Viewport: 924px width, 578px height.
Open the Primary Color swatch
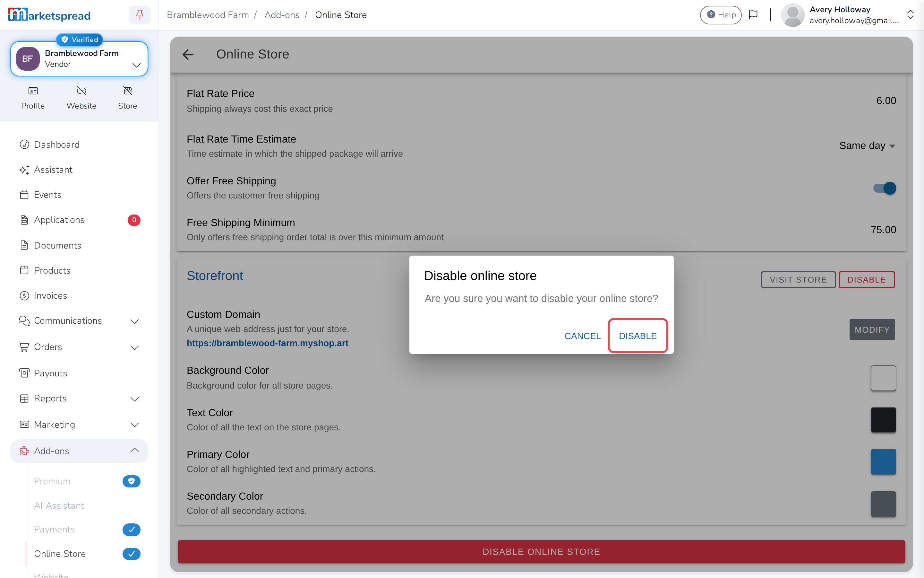tap(883, 462)
